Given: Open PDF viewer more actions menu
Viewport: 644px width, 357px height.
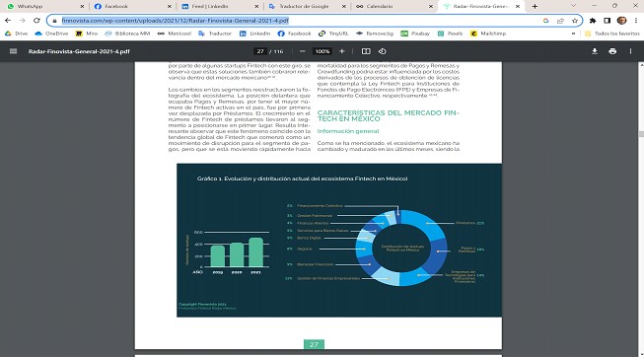Looking at the screenshot, I should 630,51.
